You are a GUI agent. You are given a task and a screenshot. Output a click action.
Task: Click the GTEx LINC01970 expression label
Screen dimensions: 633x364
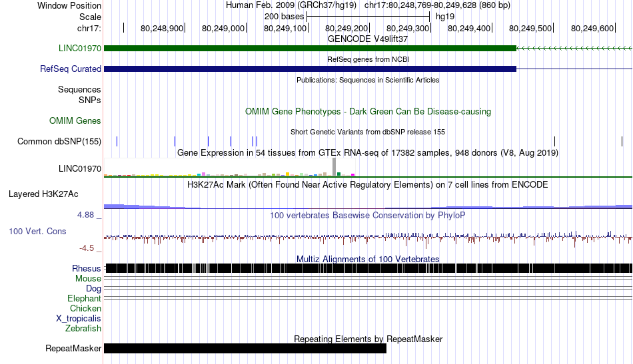point(80,169)
